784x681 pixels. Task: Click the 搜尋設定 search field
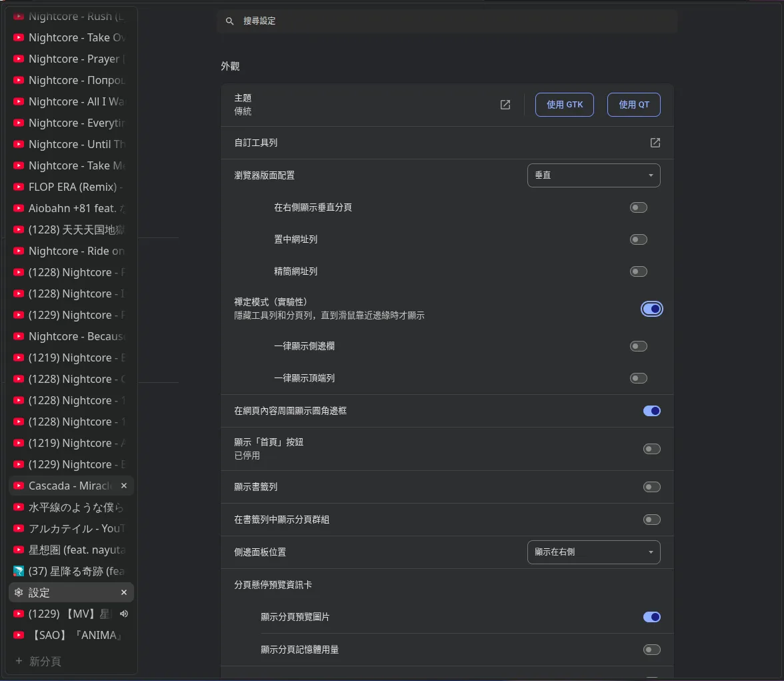(447, 21)
